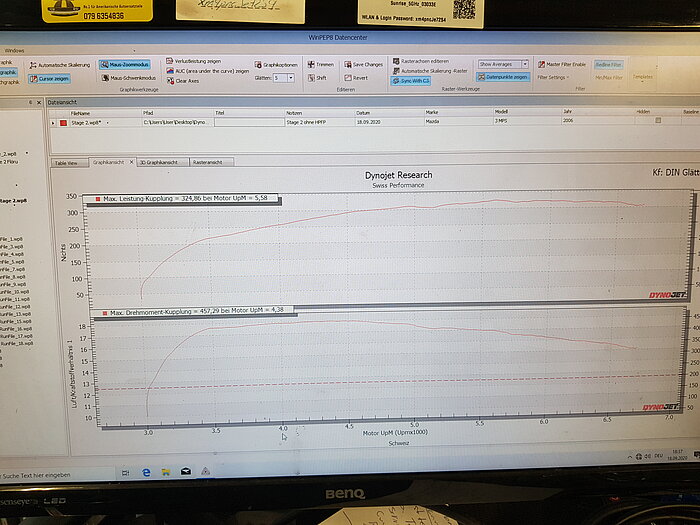Expand the Stage 2.wp8 row arrow
The width and height of the screenshot is (700, 525).
click(52, 122)
